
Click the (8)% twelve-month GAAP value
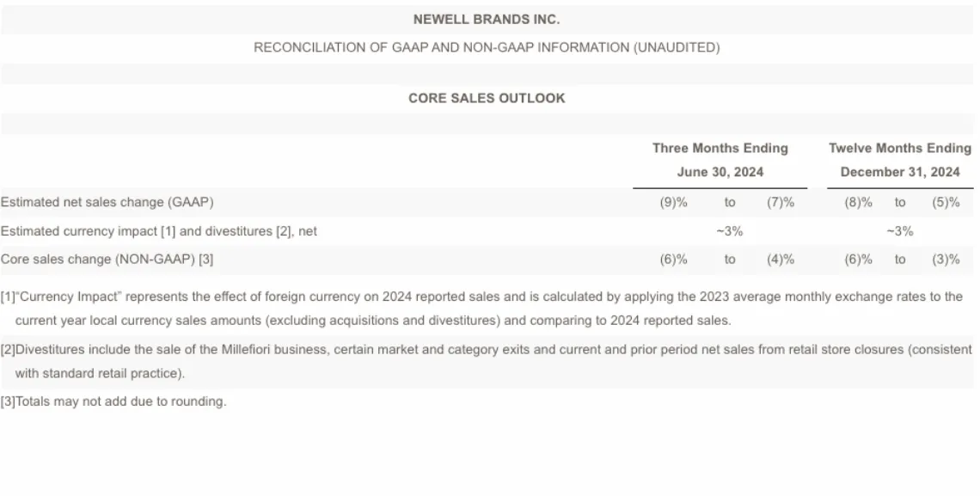click(858, 202)
